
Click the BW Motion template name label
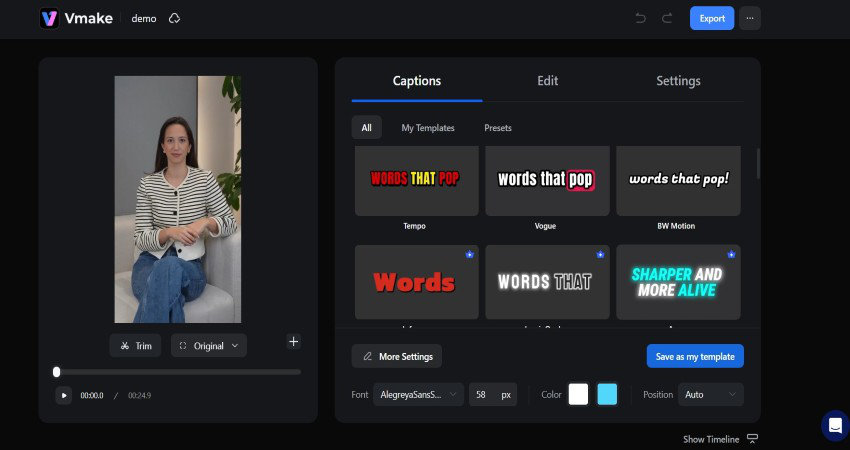click(x=676, y=226)
